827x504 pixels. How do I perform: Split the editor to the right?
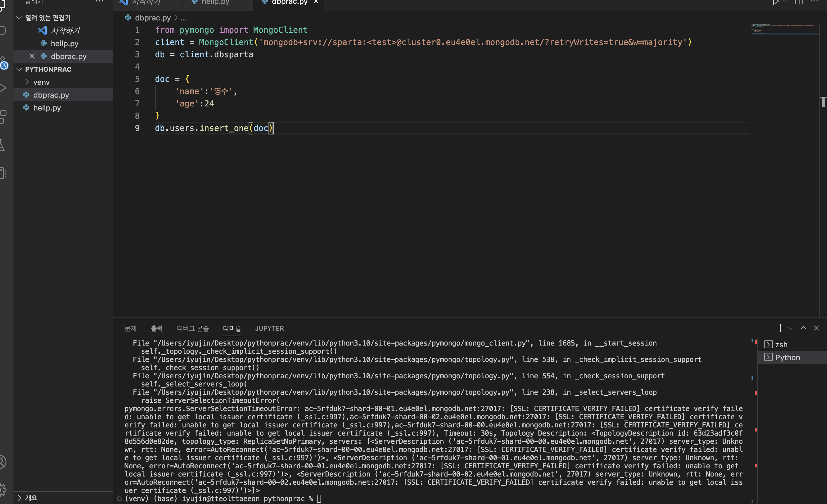point(799,2)
